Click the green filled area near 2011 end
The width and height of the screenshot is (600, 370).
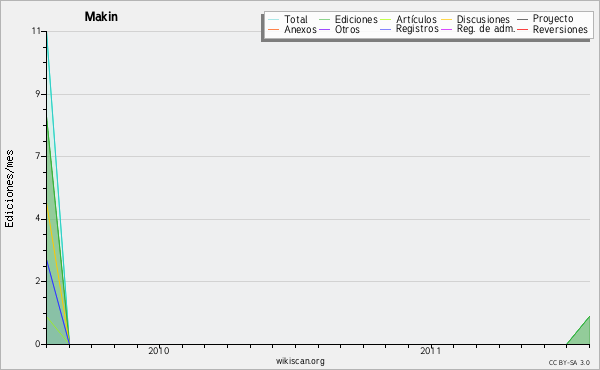(582, 335)
